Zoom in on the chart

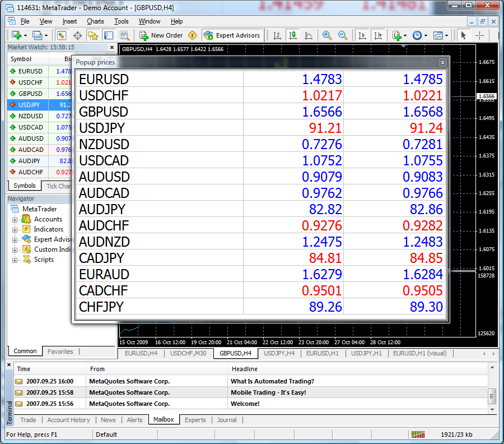(327, 35)
